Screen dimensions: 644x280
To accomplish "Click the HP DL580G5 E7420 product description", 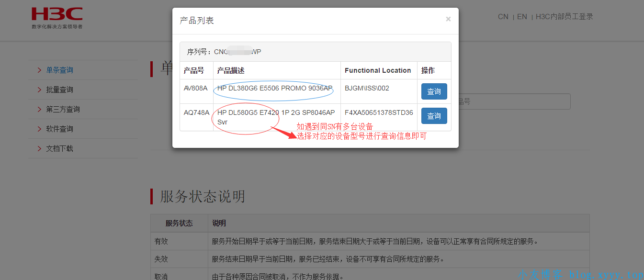I will [x=276, y=112].
